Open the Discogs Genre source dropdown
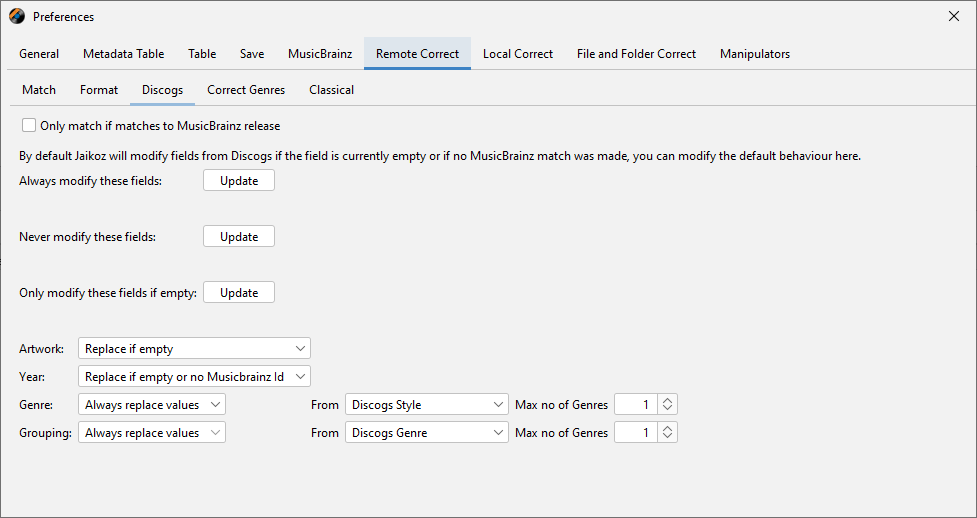This screenshot has height=518, width=977. coord(427,433)
